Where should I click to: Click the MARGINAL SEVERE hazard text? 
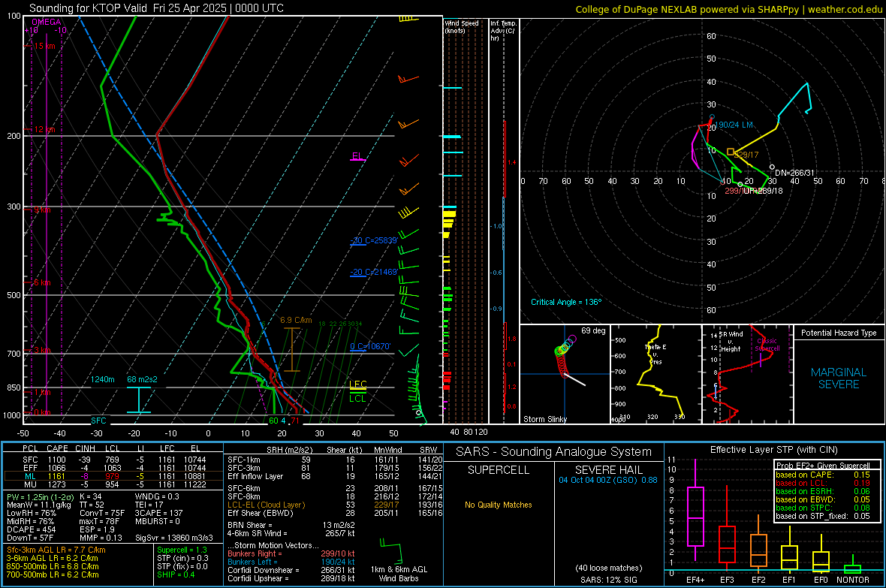click(x=839, y=378)
